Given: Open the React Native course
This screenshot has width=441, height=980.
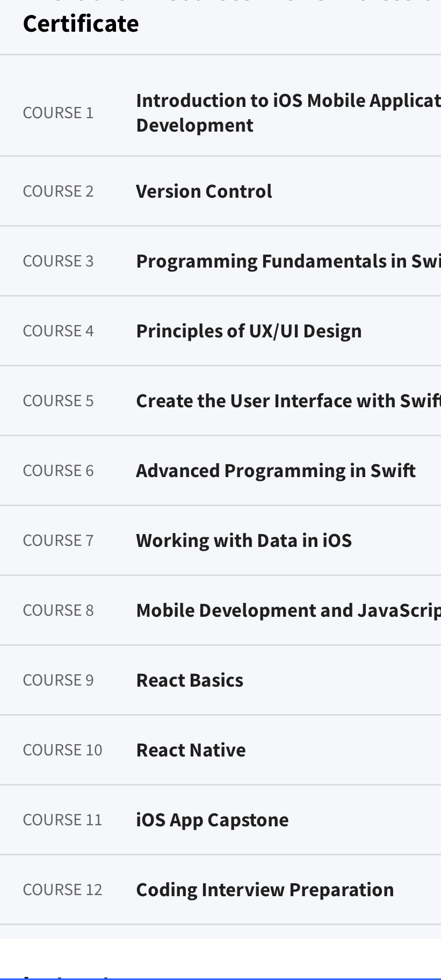Looking at the screenshot, I should click(191, 750).
